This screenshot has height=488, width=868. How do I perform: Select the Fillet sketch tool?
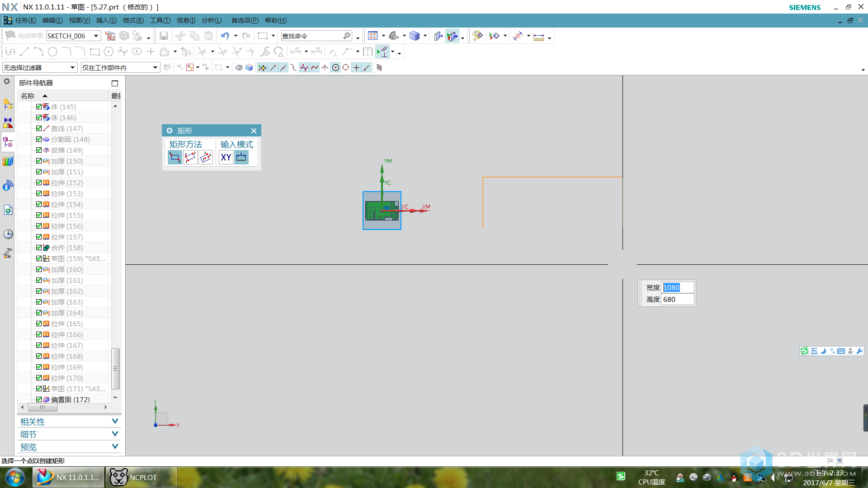[66, 52]
